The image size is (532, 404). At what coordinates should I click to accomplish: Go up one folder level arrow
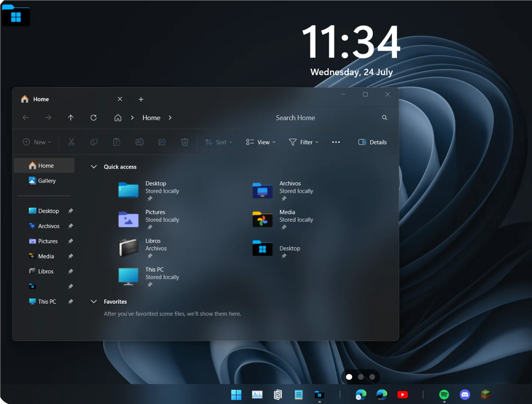point(71,117)
